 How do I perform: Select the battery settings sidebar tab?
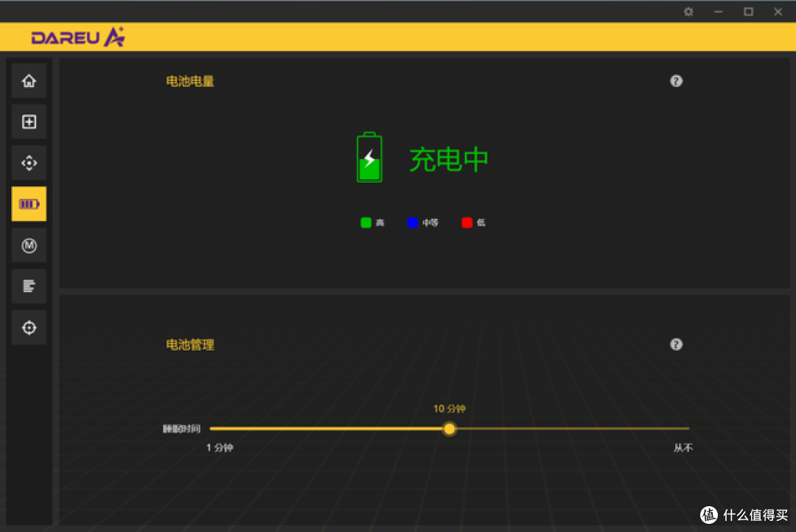tap(29, 204)
